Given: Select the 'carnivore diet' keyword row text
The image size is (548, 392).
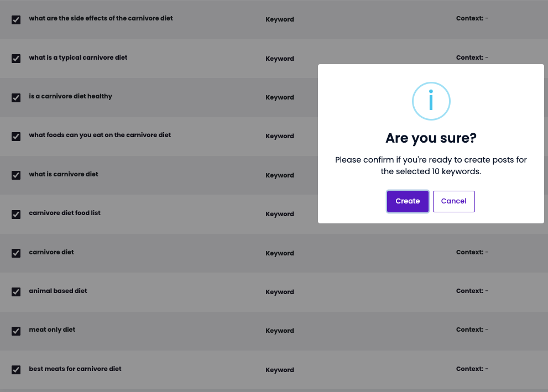Looking at the screenshot, I should [51, 252].
